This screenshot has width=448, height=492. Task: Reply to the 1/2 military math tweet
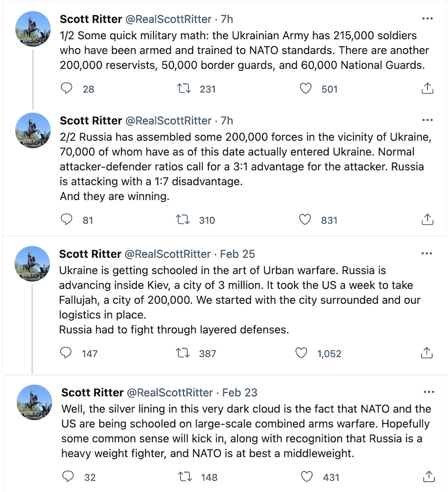tap(67, 89)
